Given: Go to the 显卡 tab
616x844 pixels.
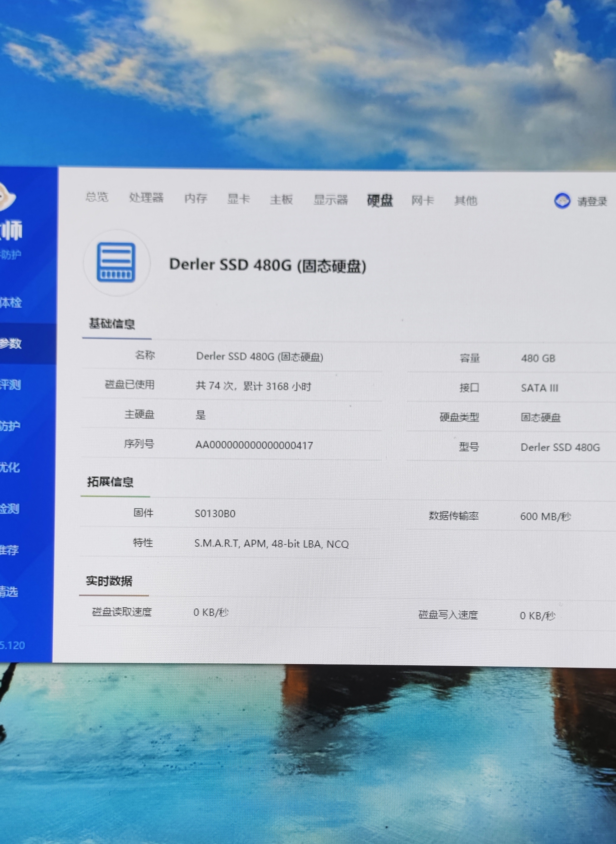Looking at the screenshot, I should coord(238,199).
